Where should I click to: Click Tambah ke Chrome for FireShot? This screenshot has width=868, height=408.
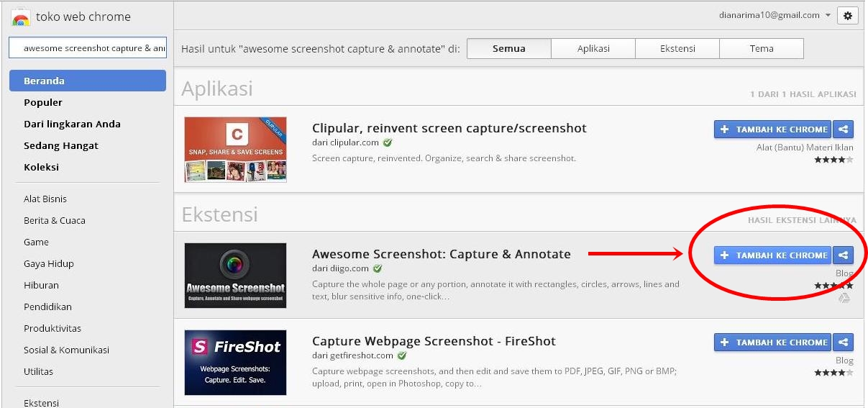772,343
